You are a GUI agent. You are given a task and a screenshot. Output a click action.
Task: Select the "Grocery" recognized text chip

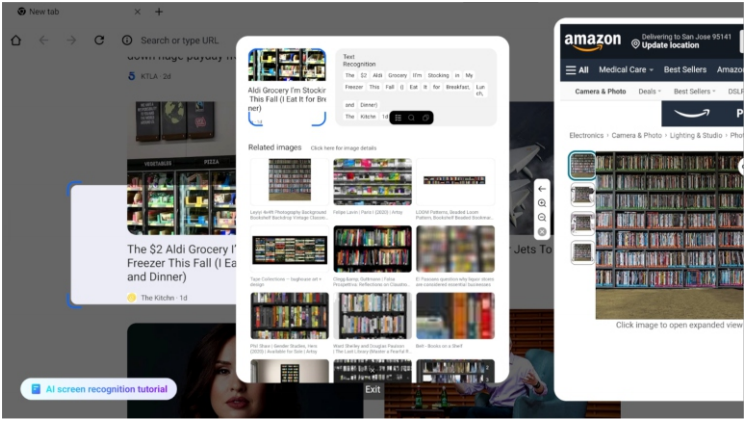[397, 75]
